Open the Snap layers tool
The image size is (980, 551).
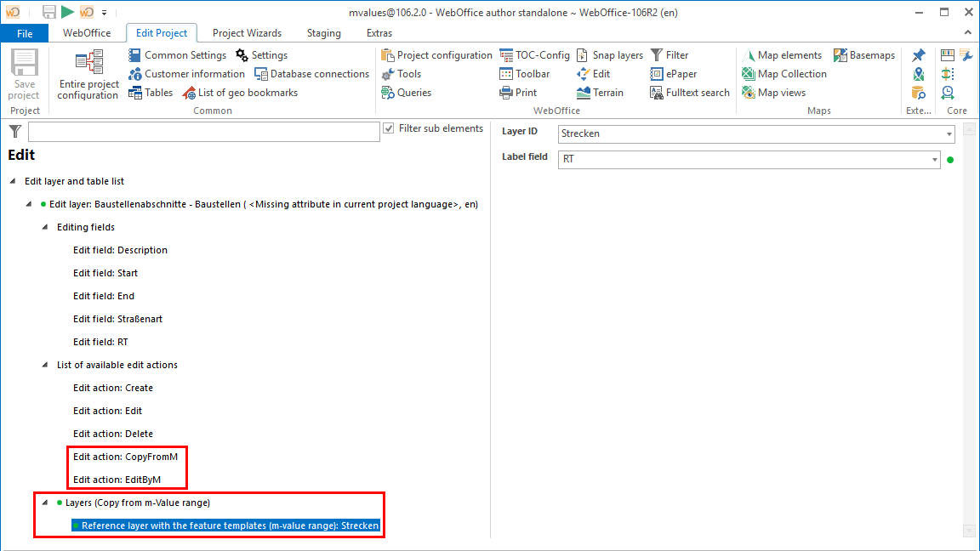(x=609, y=54)
